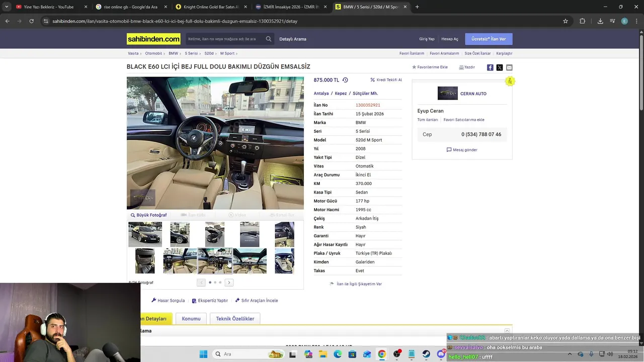Select the sunroof interior thumbnail
644x362 pixels.
tap(250, 261)
